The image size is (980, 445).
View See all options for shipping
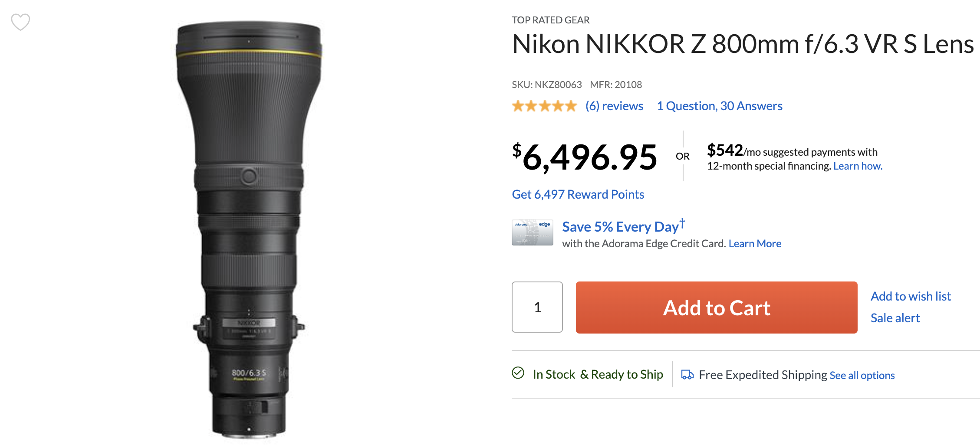862,376
